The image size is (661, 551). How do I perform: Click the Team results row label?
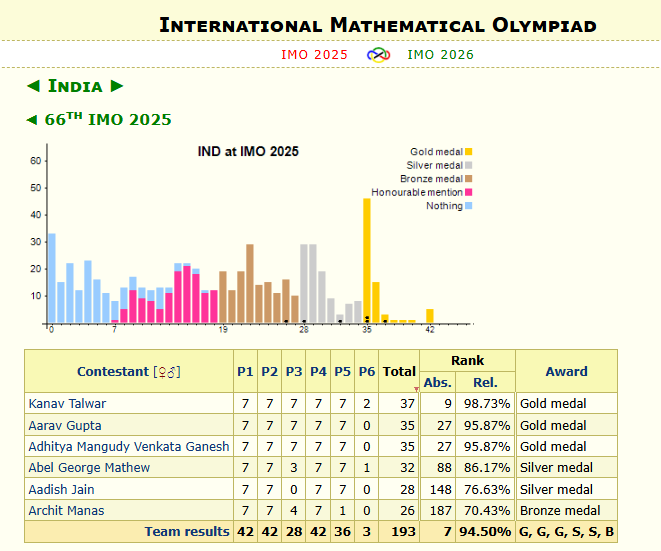pyautogui.click(x=187, y=532)
